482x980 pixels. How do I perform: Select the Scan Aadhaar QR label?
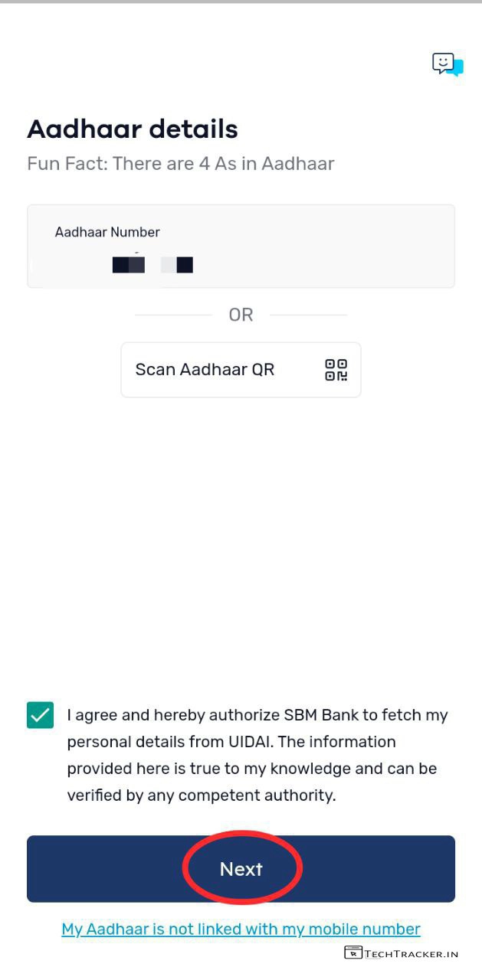click(x=205, y=370)
